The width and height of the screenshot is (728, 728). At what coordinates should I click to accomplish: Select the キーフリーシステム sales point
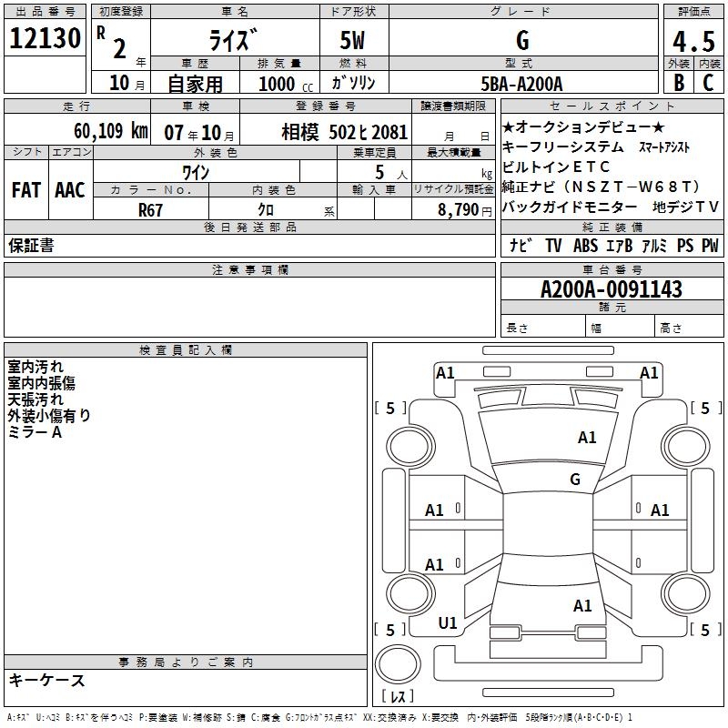[563, 147]
